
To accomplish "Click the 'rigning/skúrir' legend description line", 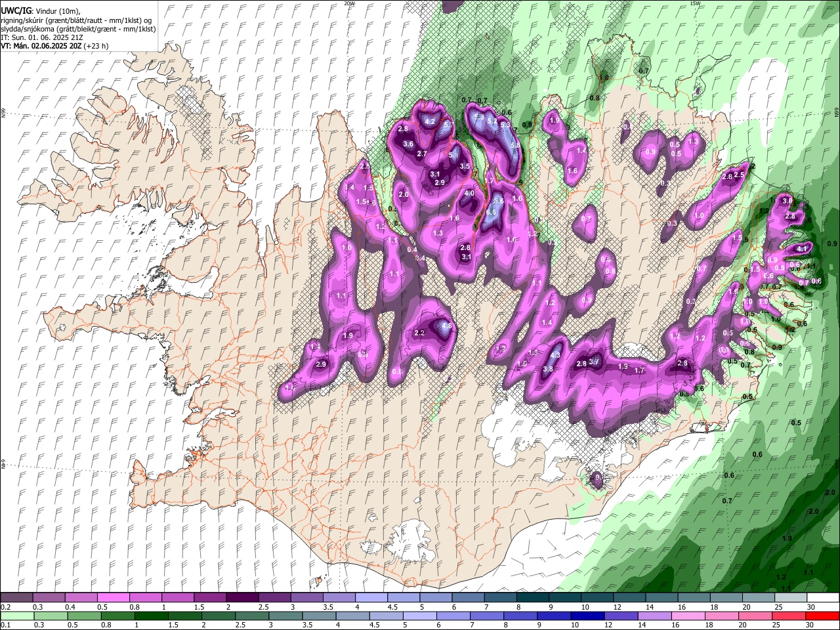I will click(77, 20).
